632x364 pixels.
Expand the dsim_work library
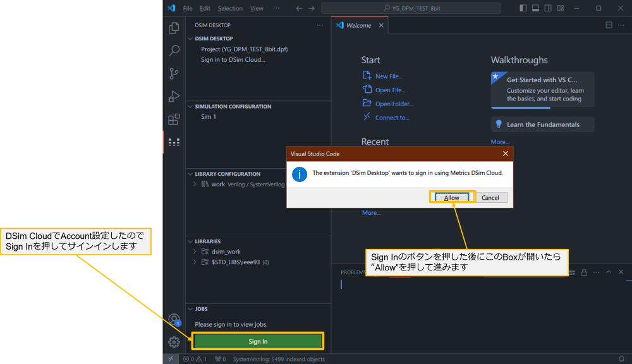(195, 252)
